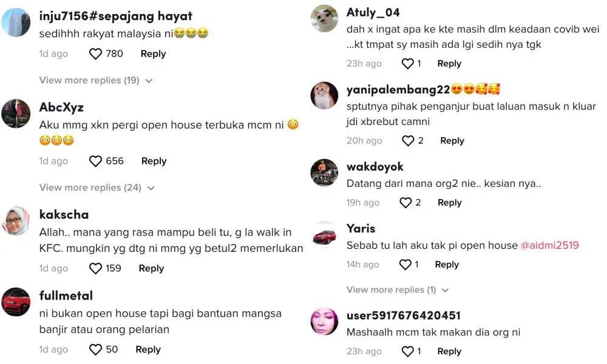Like user5917676420451's comment
The width and height of the screenshot is (607, 364).
(408, 351)
